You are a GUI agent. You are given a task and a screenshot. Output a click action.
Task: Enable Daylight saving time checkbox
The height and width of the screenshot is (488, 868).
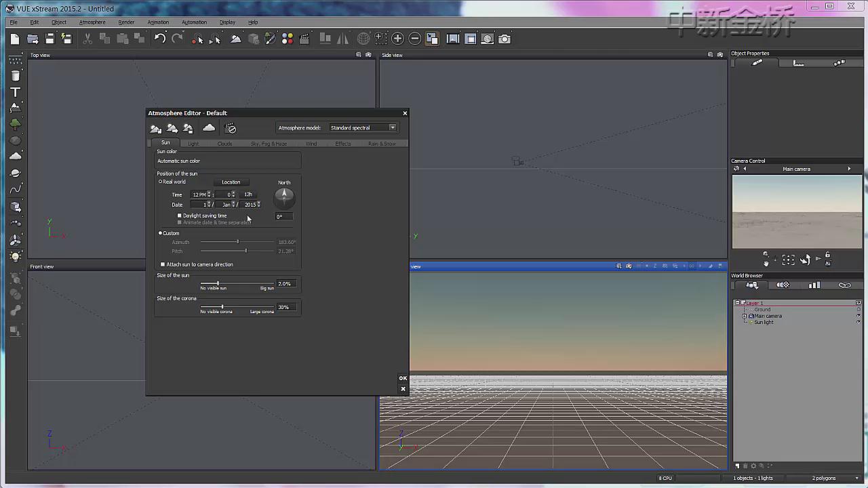[180, 216]
